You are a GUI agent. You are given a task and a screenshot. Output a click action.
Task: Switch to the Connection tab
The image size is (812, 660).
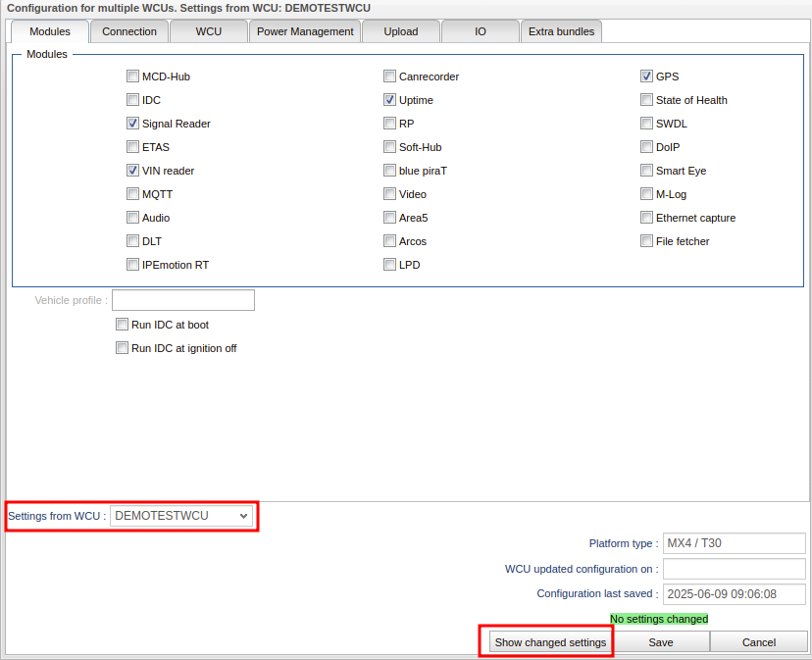point(129,31)
